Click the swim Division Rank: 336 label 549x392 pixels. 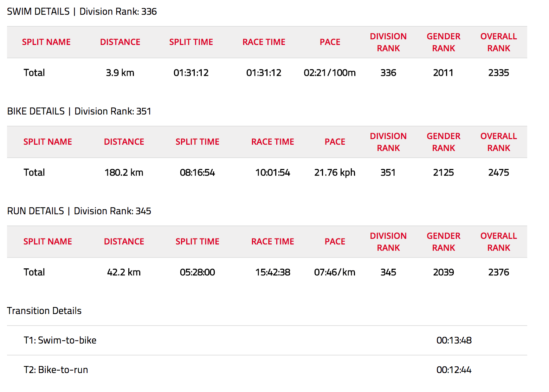coord(118,12)
